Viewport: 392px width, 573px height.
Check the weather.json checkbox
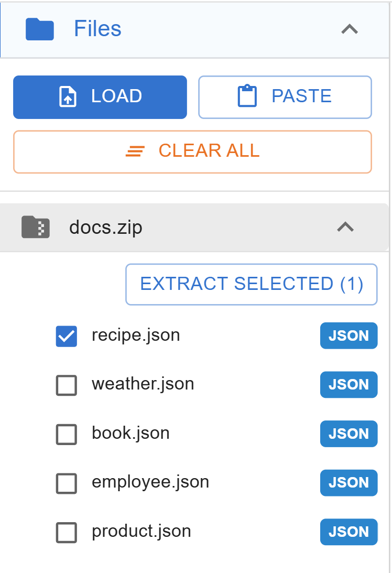(x=67, y=385)
